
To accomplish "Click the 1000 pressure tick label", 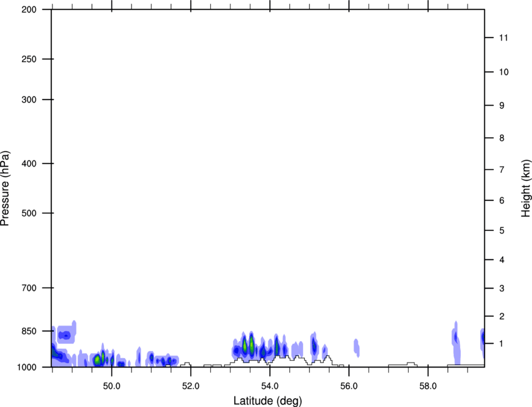I will click(x=27, y=367).
